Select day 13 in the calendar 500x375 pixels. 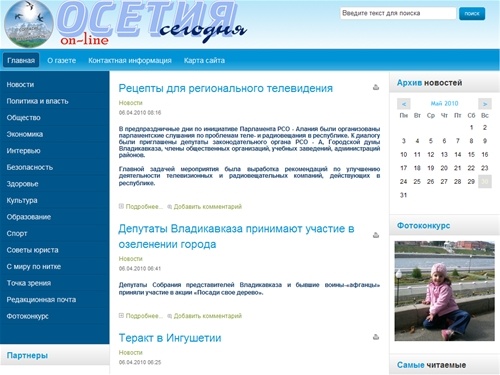click(444, 154)
